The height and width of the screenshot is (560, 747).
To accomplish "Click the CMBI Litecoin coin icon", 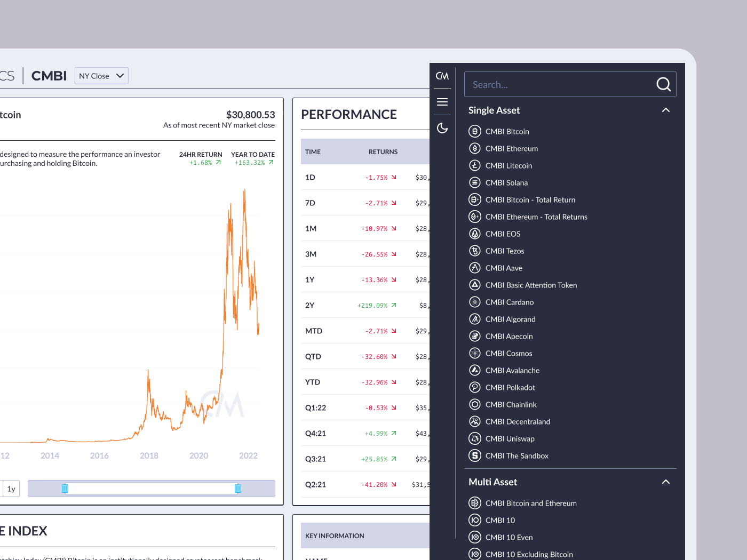I will (x=475, y=165).
